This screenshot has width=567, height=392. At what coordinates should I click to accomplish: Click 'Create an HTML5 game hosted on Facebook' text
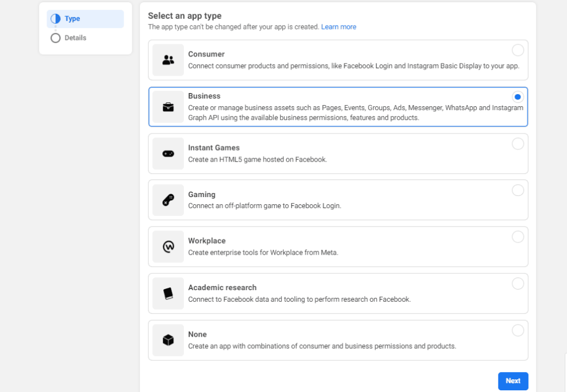pyautogui.click(x=257, y=159)
